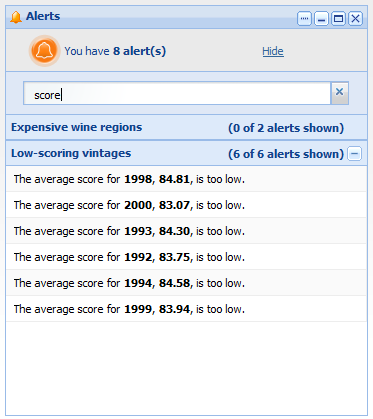
Task: Select the alert for 1994, 84.58
Action: [186, 283]
